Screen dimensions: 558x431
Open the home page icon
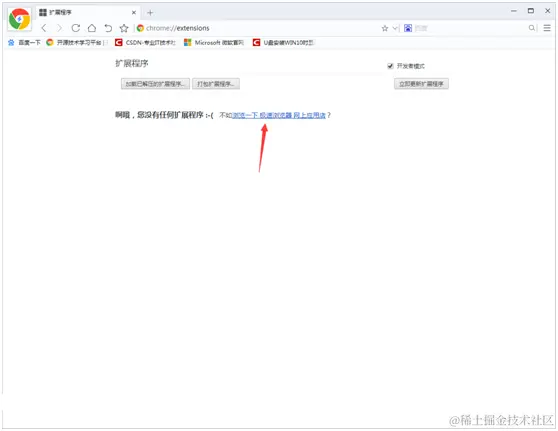[x=92, y=28]
